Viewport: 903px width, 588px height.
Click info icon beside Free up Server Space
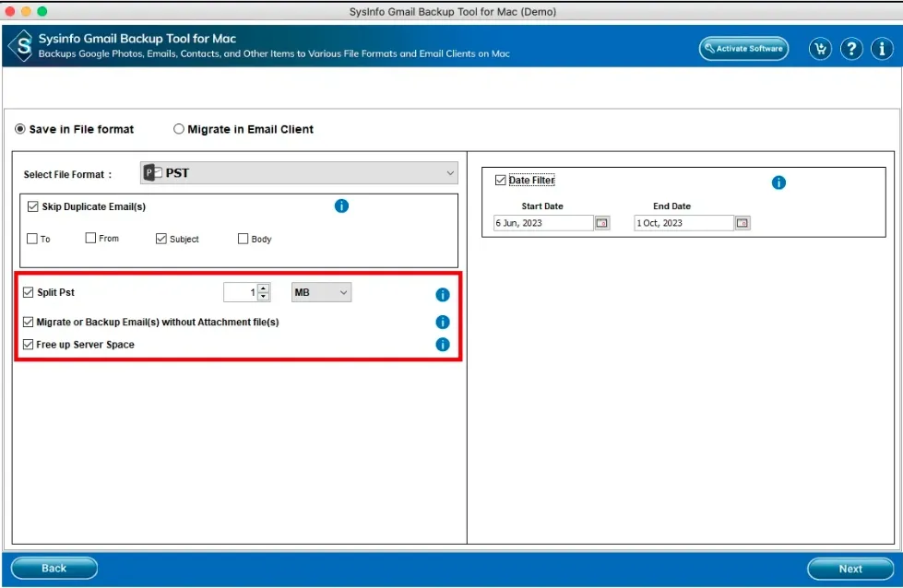[442, 345]
